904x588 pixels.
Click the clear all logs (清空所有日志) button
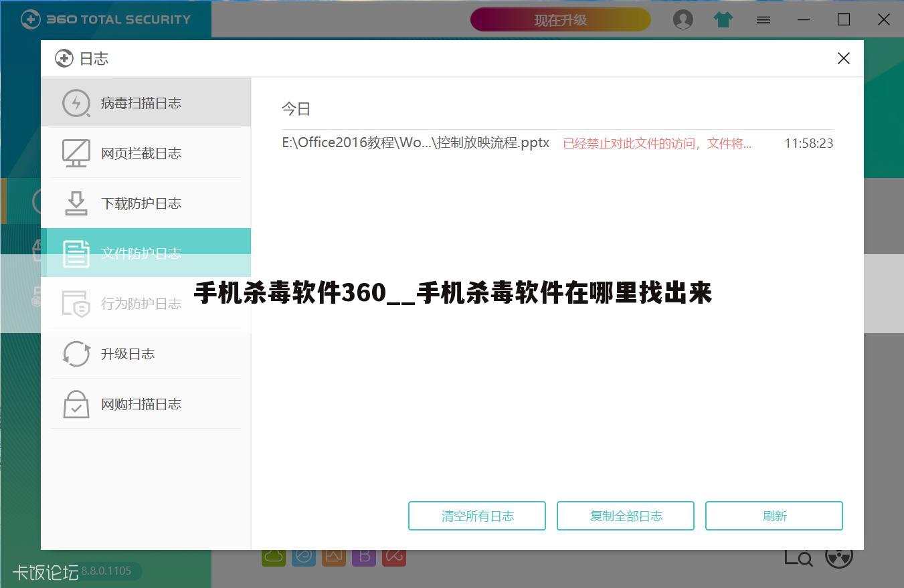coord(477,516)
